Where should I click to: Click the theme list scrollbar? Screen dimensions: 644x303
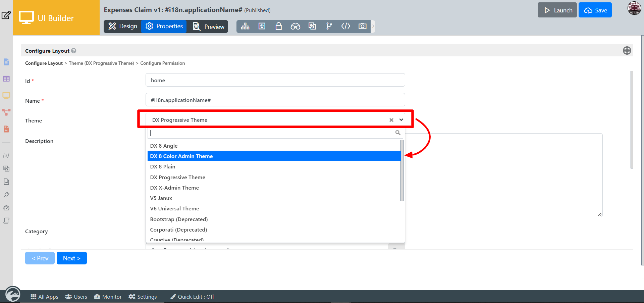coord(402,170)
